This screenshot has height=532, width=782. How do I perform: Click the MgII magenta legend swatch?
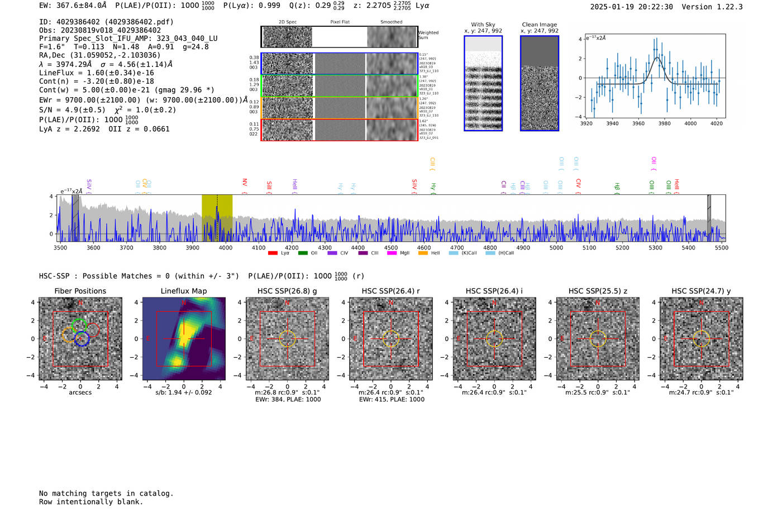(392, 253)
